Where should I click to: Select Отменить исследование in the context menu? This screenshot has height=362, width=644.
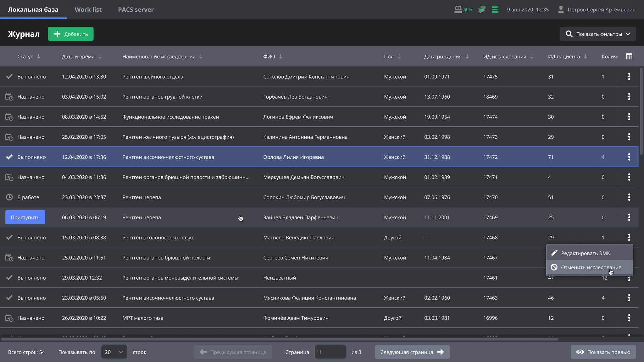coord(591,267)
